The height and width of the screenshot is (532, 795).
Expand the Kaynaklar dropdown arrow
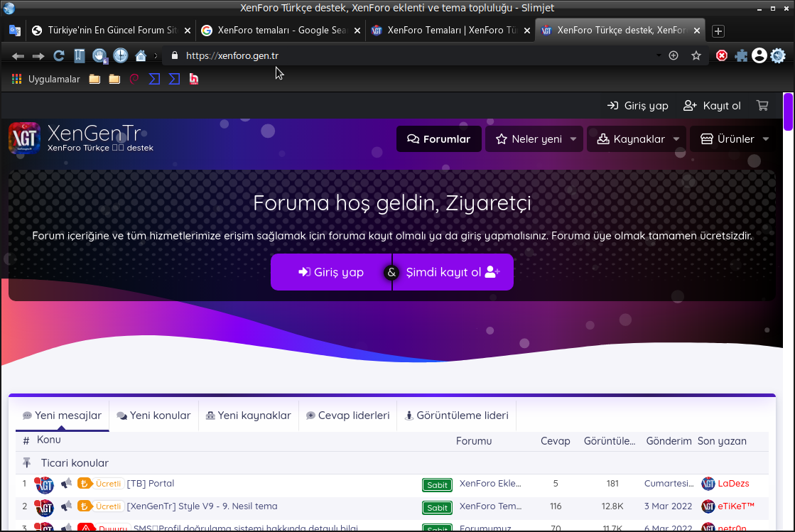point(676,139)
